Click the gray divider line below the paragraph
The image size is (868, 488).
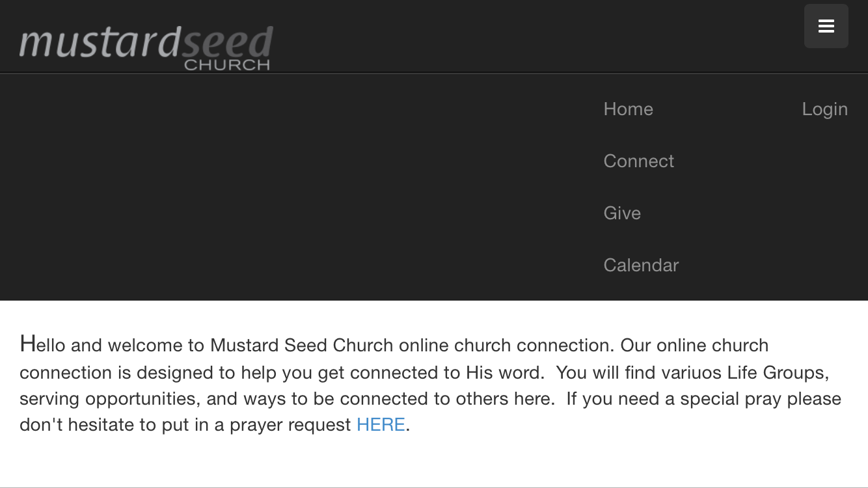point(434,487)
